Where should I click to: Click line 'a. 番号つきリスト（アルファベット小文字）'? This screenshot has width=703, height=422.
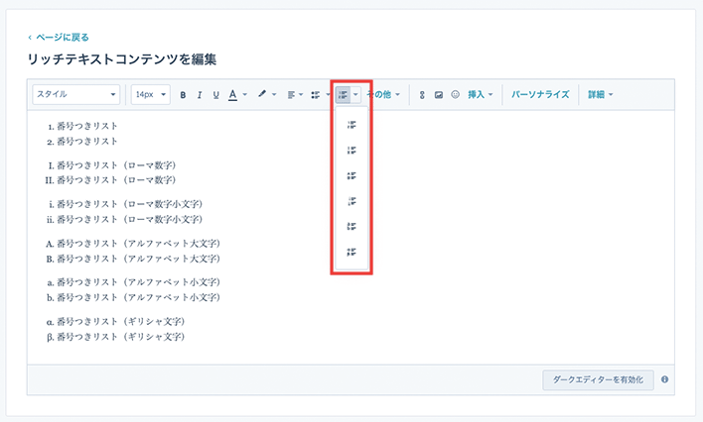(134, 283)
